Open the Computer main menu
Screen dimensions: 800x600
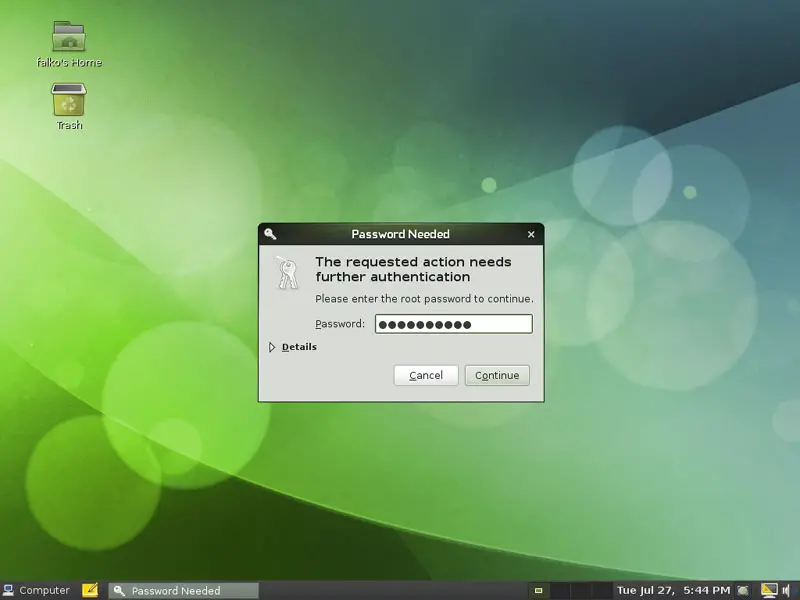[36, 590]
